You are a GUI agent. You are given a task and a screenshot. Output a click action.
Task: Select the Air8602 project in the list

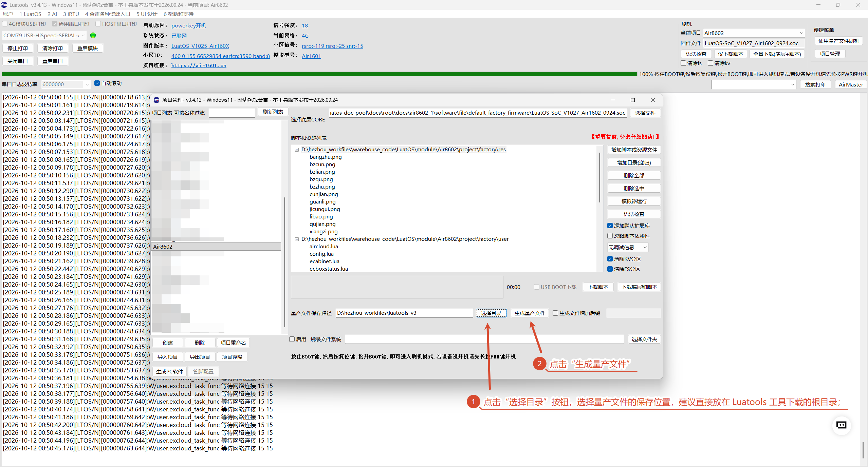click(216, 247)
